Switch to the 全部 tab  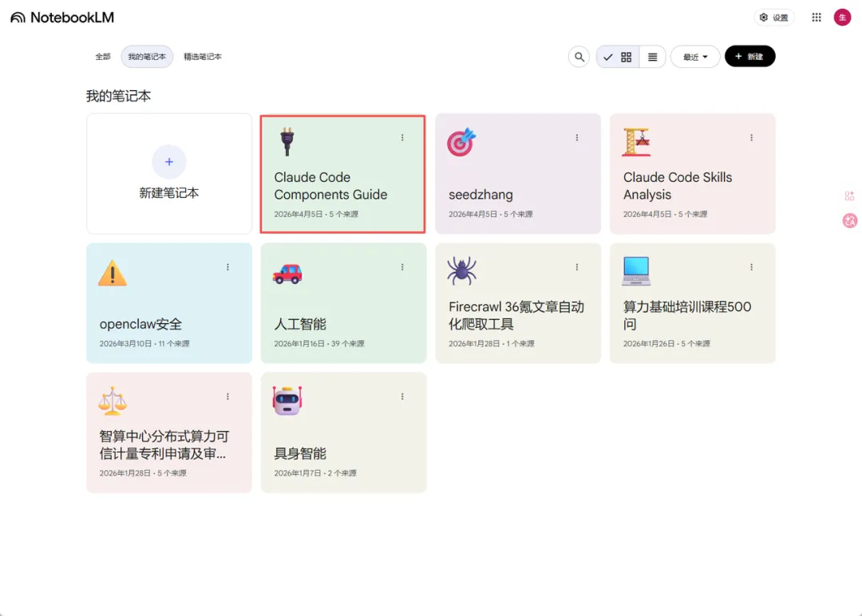(x=103, y=57)
